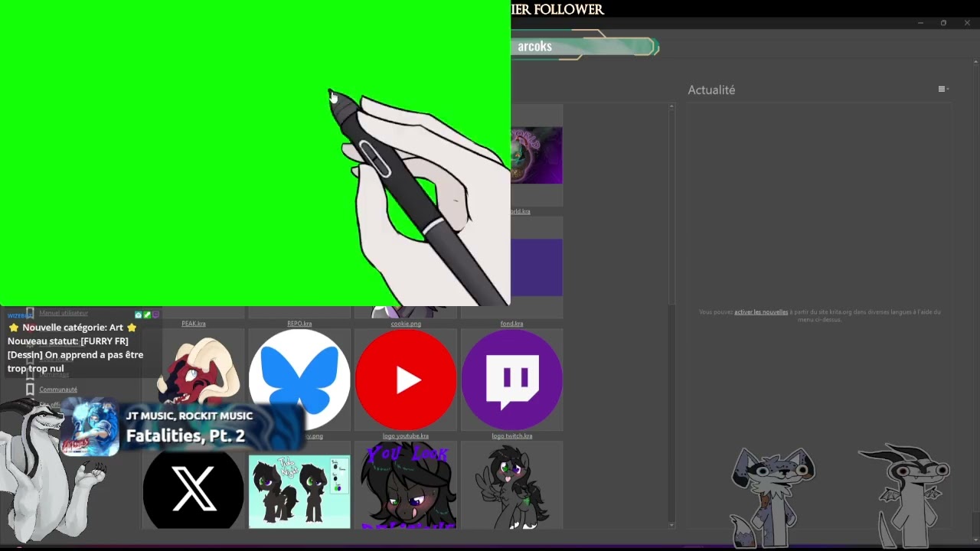Open the Actualité options menu dropdown
980x551 pixels.
(x=943, y=90)
